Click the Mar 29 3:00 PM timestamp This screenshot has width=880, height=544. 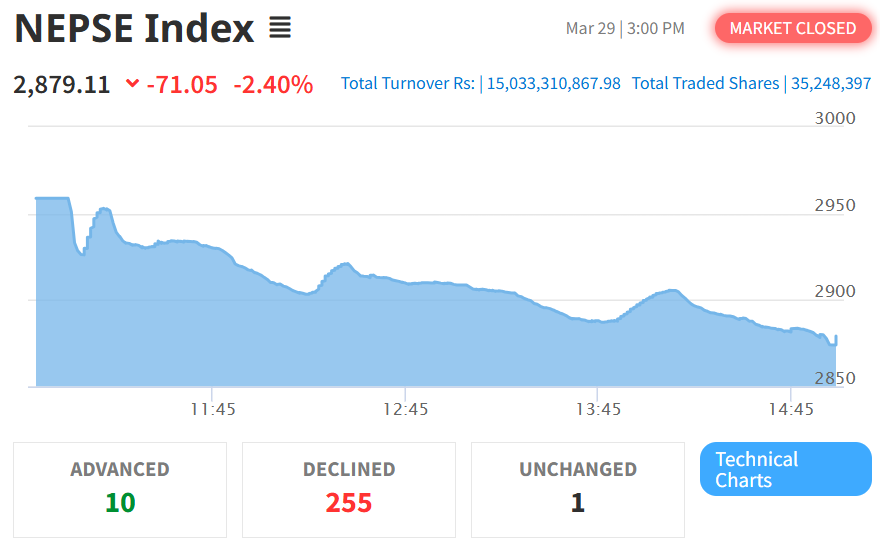point(625,28)
